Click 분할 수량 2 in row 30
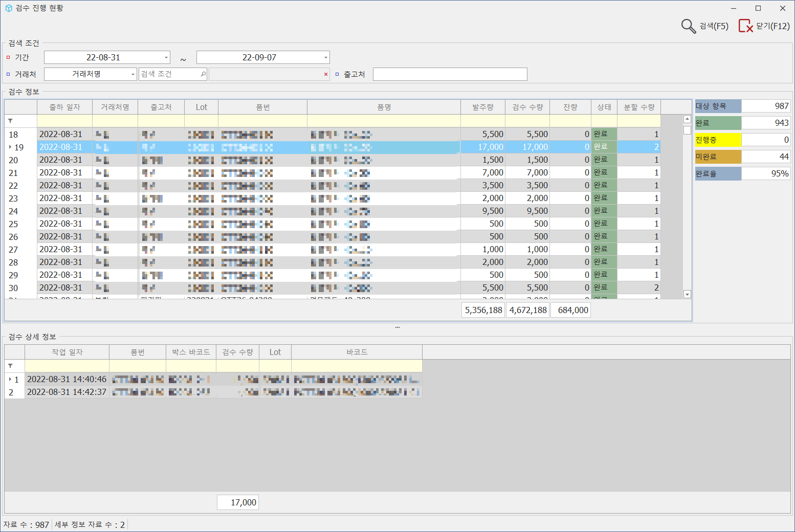Screen dimensions: 795x532 (638, 287)
